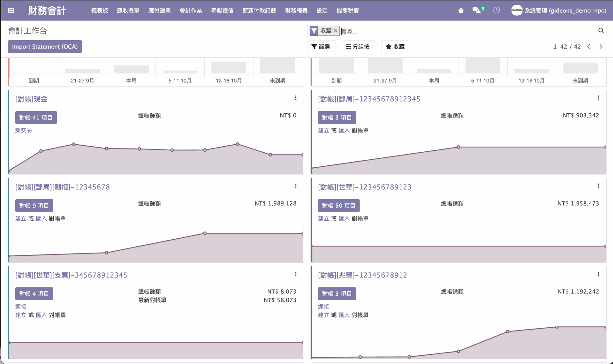Click the search magnifier icon
Image resolution: width=613 pixels, height=364 pixels.
601,31
